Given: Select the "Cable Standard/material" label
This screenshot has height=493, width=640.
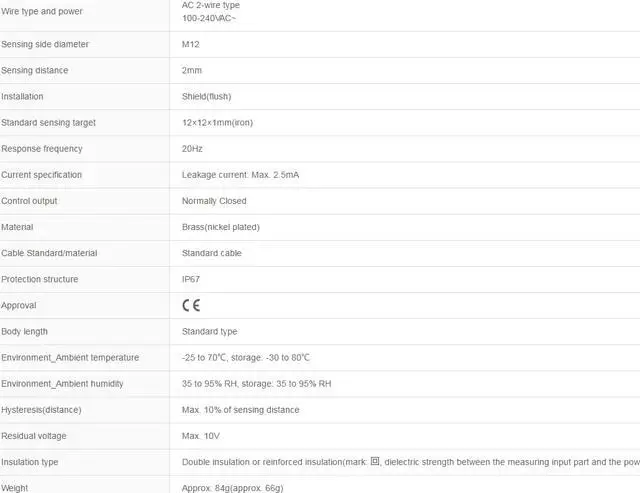Looking at the screenshot, I should pos(49,253).
